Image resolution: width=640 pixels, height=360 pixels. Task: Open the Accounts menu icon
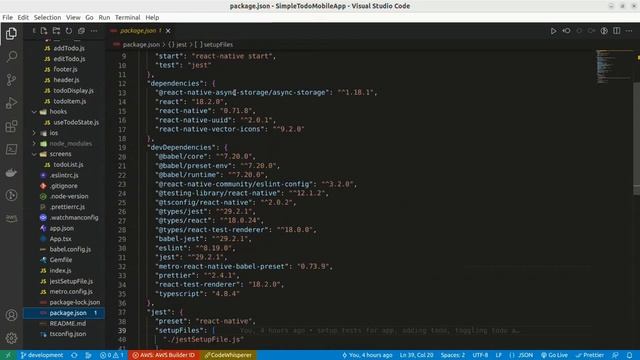[x=11, y=315]
